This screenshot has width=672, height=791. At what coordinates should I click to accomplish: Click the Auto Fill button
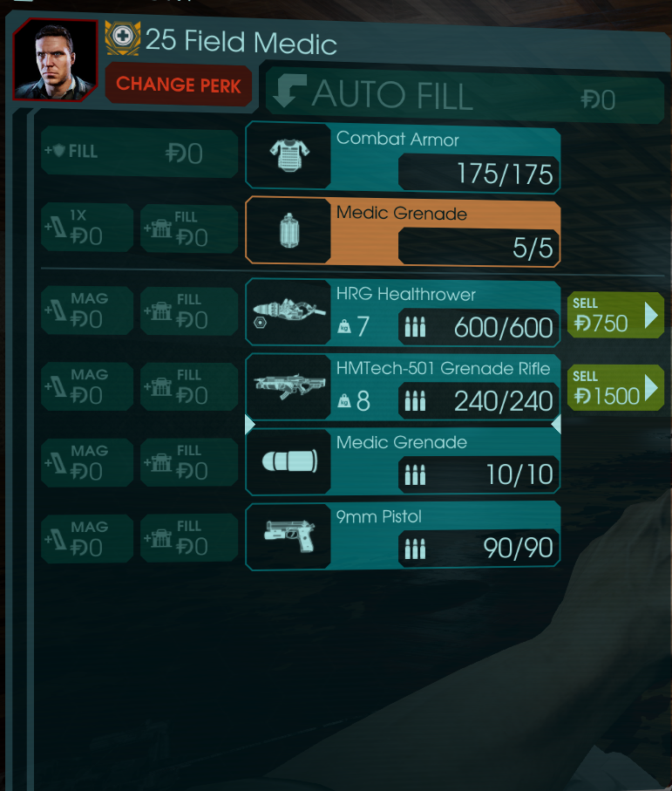pos(465,95)
